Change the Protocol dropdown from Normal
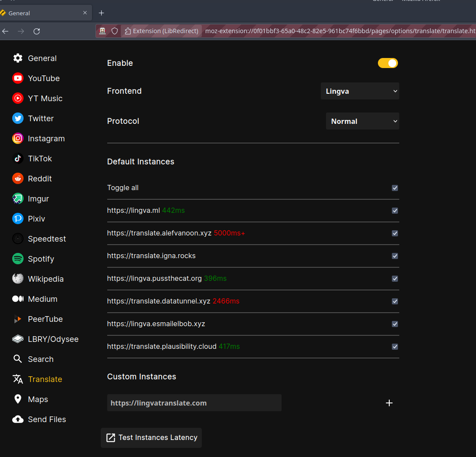Image resolution: width=476 pixels, height=457 pixels. 363,121
